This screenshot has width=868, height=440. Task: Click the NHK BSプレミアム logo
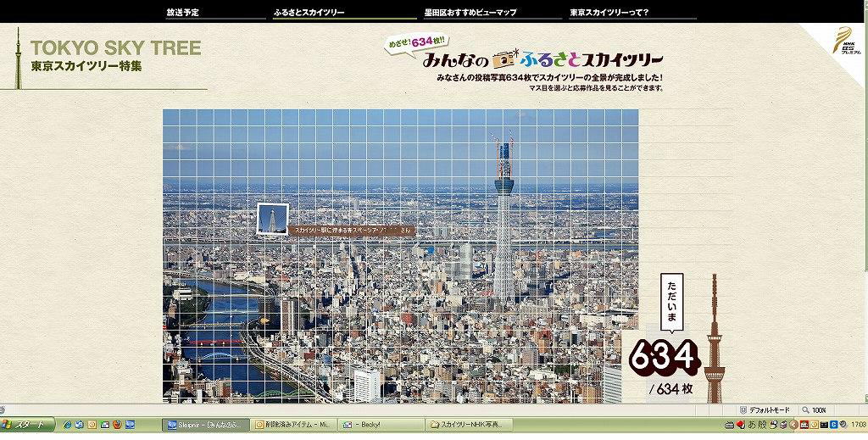click(x=846, y=41)
